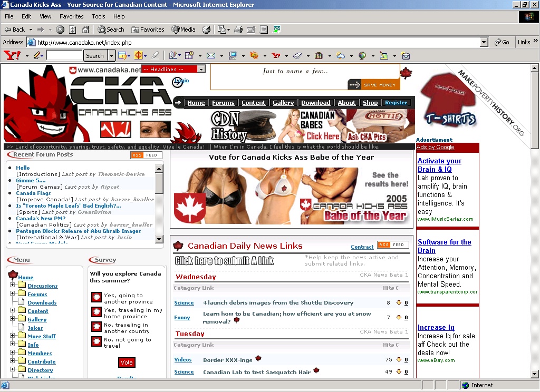The width and height of the screenshot is (540, 392).
Task: Click the Recent Forum Posts scrollbar down arrow
Action: tap(159, 239)
